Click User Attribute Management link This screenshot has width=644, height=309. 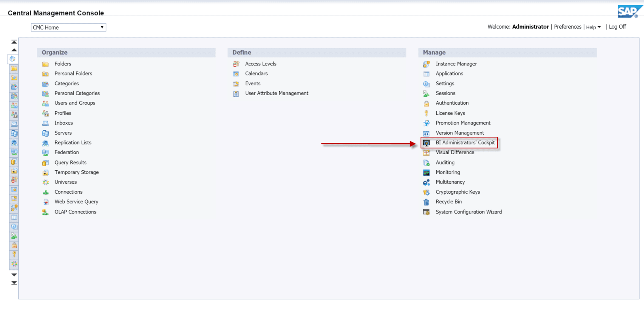pyautogui.click(x=276, y=93)
